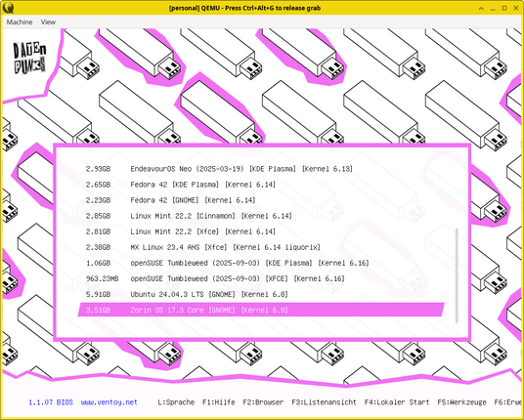Click 5.91GB size of Ubuntu entry

[x=98, y=294]
